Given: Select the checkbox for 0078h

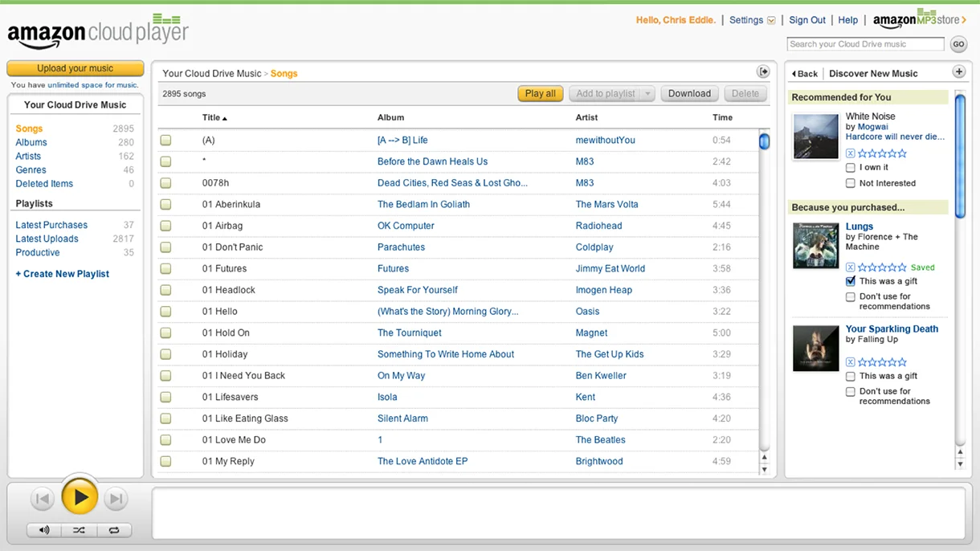Looking at the screenshot, I should (x=165, y=183).
